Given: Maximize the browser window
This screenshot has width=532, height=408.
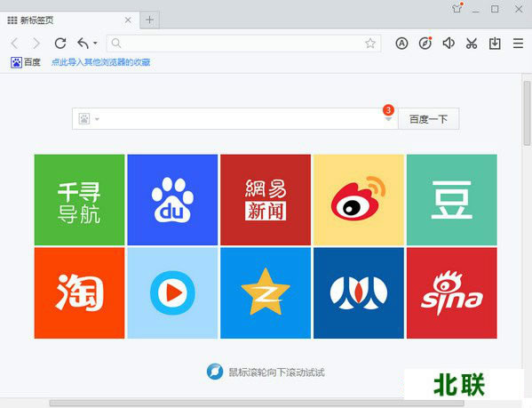Looking at the screenshot, I should (x=495, y=9).
